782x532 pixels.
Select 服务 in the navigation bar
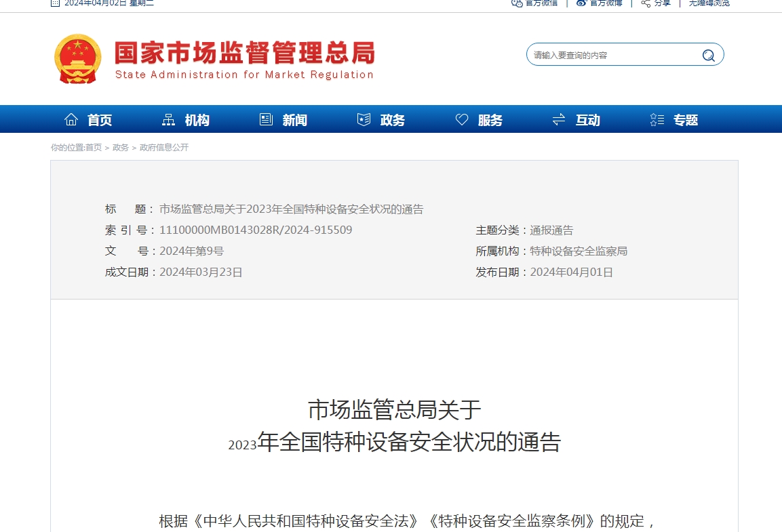(490, 121)
